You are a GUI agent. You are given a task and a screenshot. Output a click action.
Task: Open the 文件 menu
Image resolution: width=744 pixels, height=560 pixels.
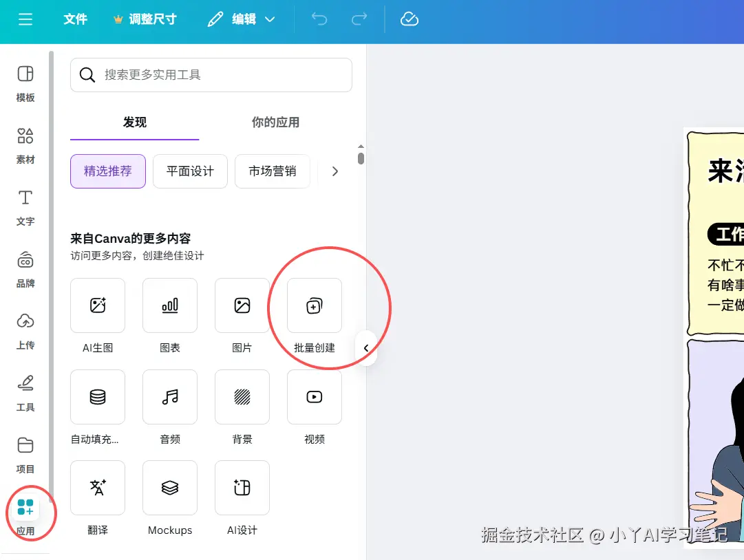click(x=76, y=19)
